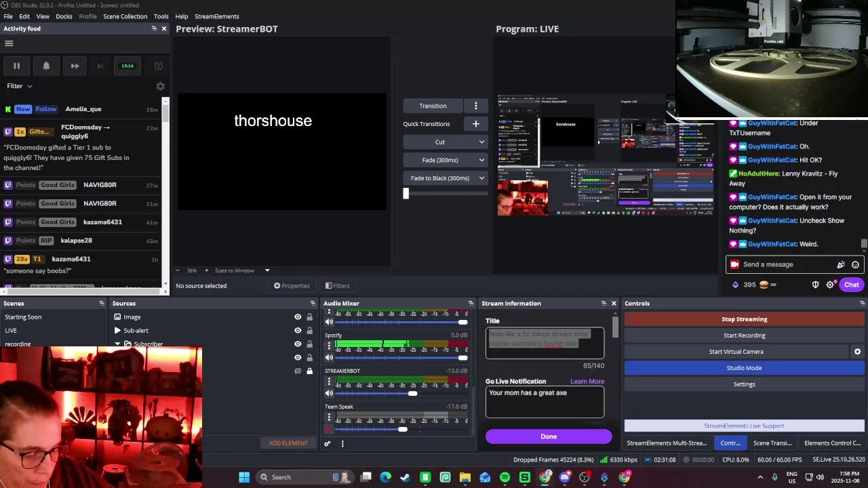The width and height of the screenshot is (868, 488).
Task: Toggle Studio Mode
Action: pos(744,368)
